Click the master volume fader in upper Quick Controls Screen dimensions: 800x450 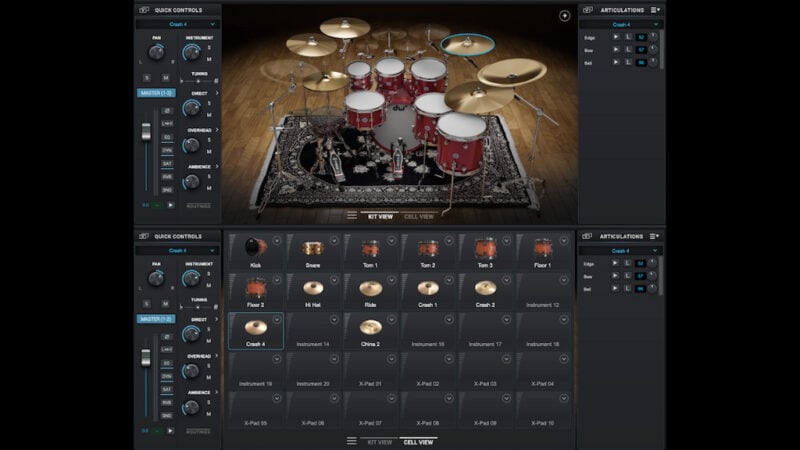click(146, 132)
